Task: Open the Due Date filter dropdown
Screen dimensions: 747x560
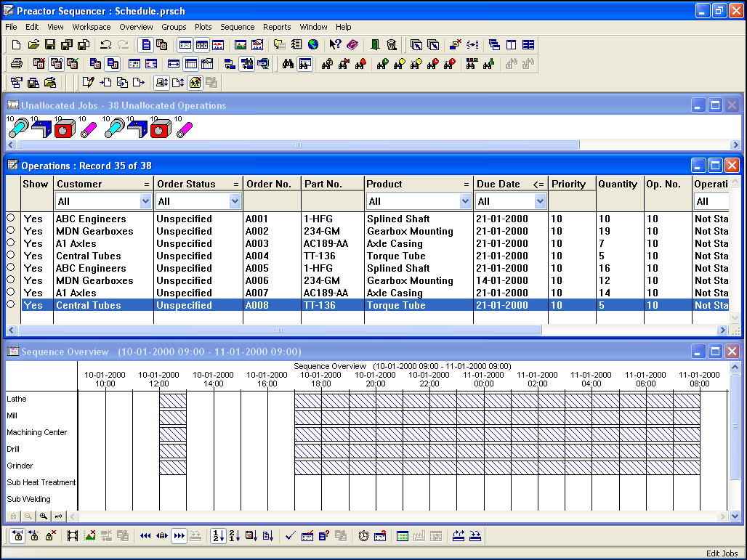Action: (x=540, y=201)
